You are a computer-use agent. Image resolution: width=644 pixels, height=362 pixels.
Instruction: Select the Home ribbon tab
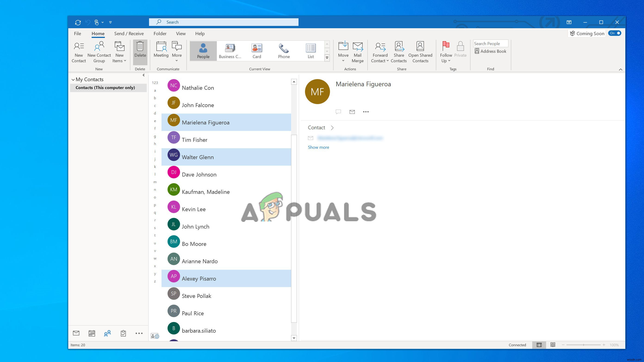point(98,34)
